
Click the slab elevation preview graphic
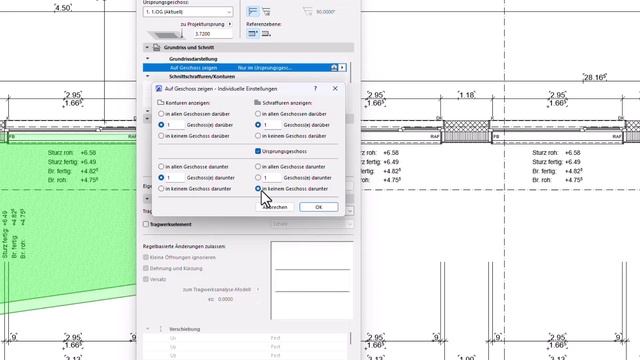[166, 35]
